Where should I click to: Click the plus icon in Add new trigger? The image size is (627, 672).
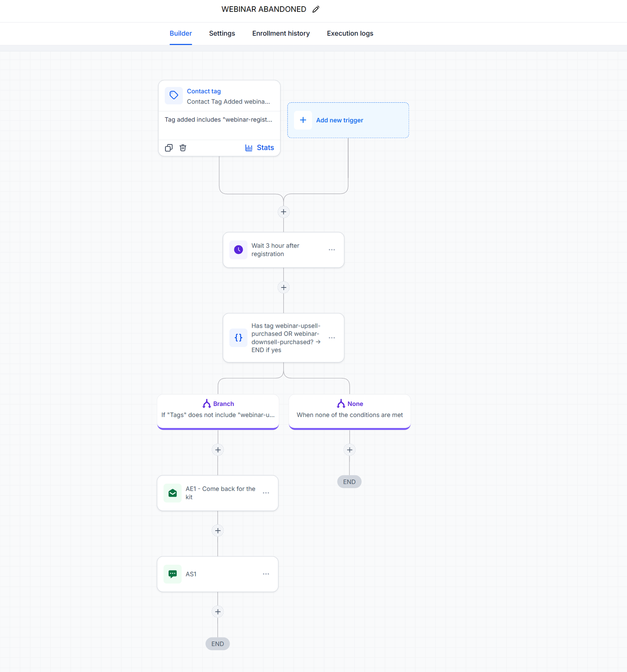coord(303,120)
